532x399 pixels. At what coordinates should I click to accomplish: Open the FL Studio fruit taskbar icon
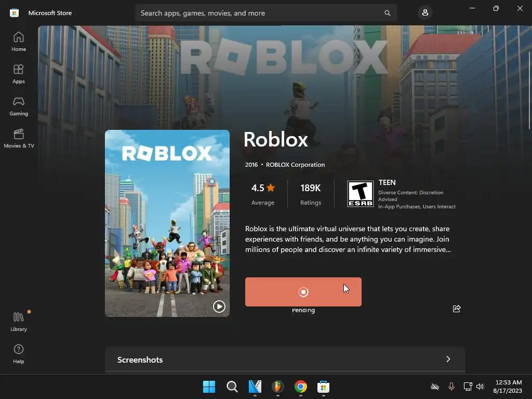277,387
